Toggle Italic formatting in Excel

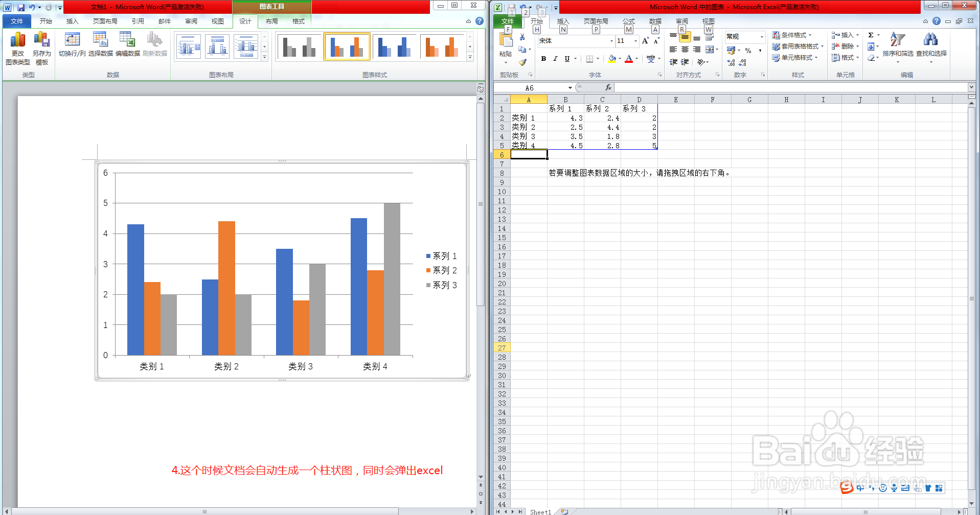point(555,59)
